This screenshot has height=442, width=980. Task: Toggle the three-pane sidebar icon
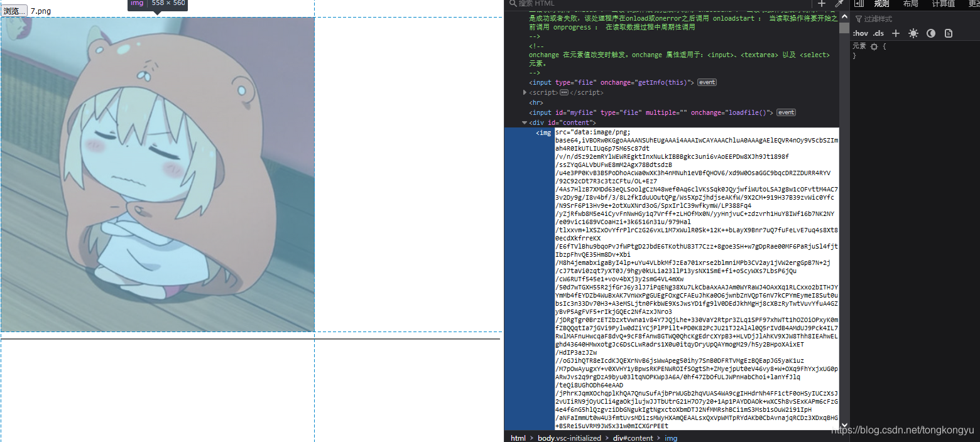point(859,4)
